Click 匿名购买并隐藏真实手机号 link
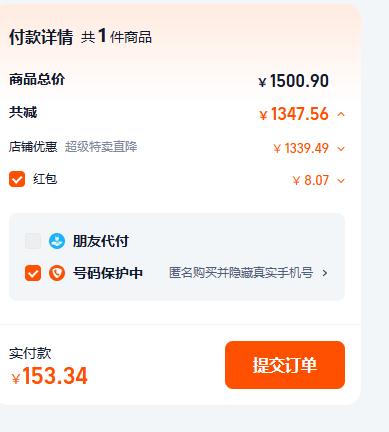Screen dimensions: 389x432 click(x=241, y=273)
